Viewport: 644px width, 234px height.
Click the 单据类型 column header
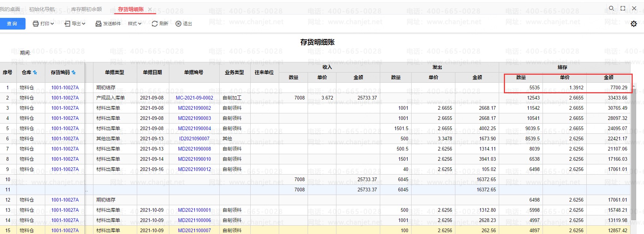(x=115, y=73)
